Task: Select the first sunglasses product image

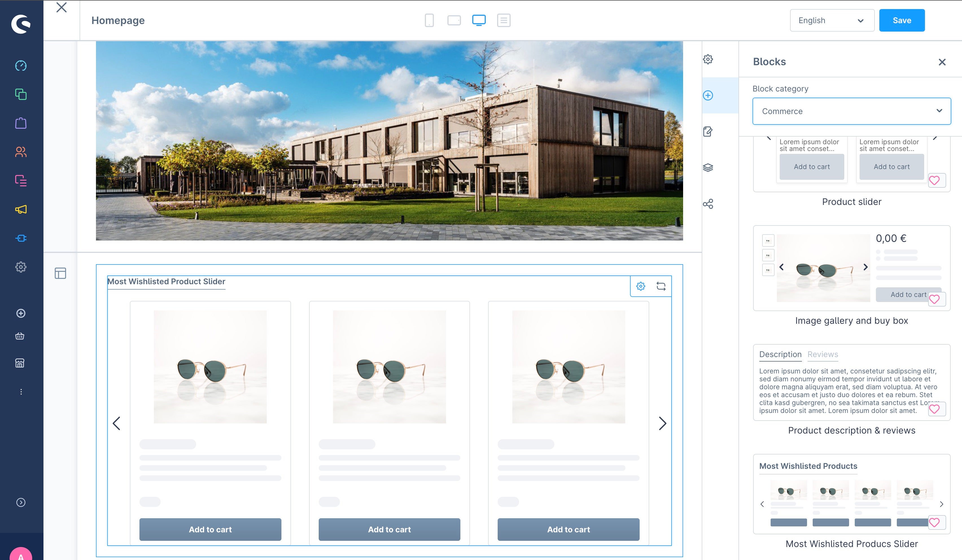Action: coord(210,366)
